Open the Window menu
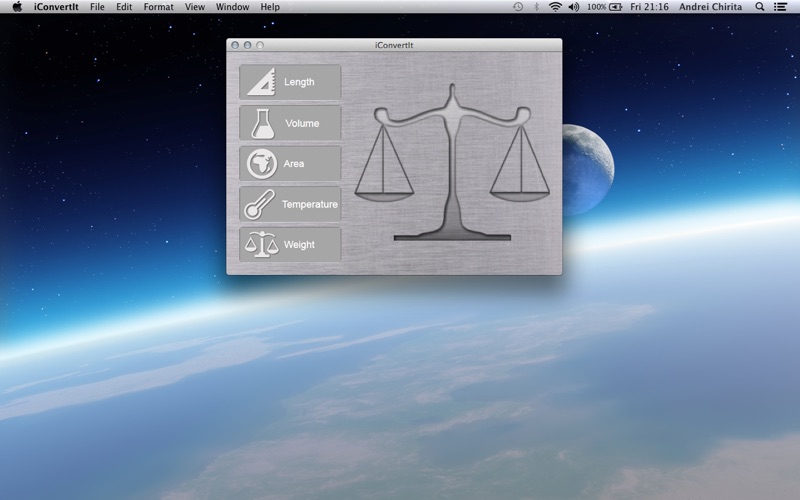The height and width of the screenshot is (500, 800). point(233,7)
